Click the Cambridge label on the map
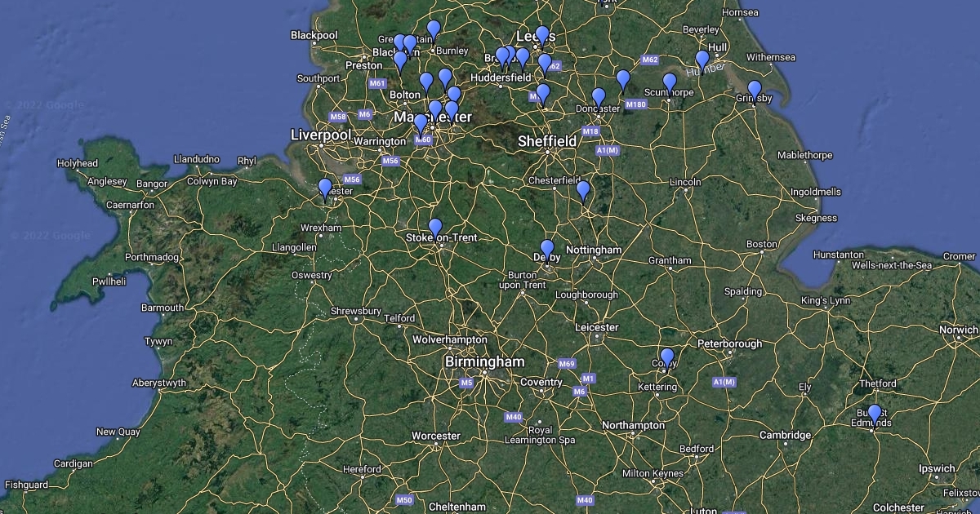 click(785, 435)
